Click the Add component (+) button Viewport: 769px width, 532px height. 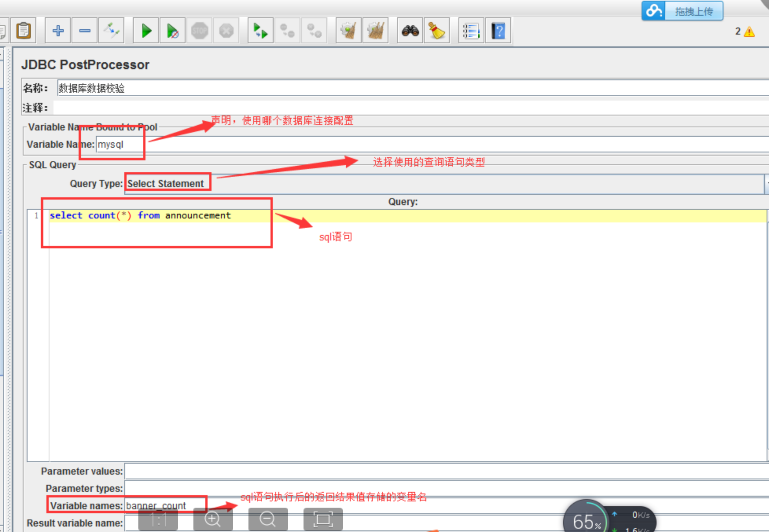pos(57,30)
